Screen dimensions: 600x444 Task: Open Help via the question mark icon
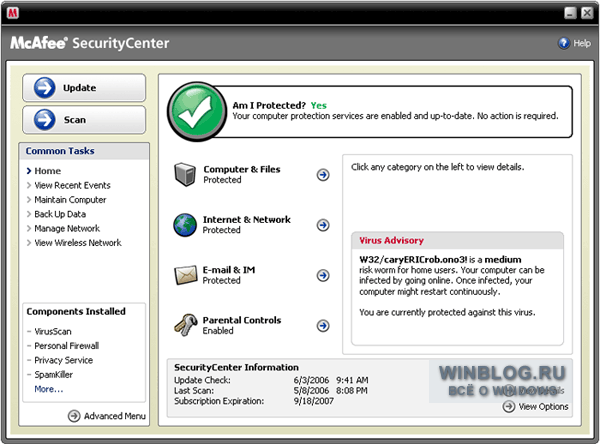(x=564, y=43)
